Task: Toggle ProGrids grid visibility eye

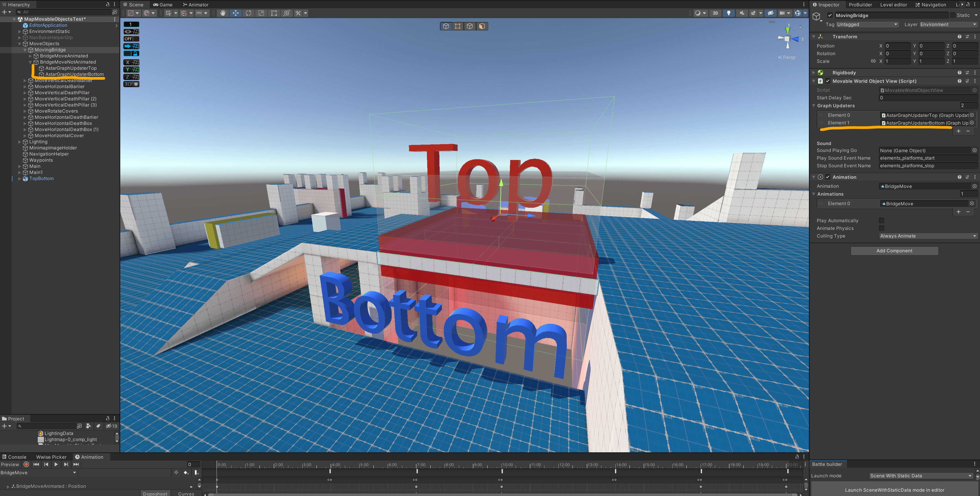Action: coord(131,32)
